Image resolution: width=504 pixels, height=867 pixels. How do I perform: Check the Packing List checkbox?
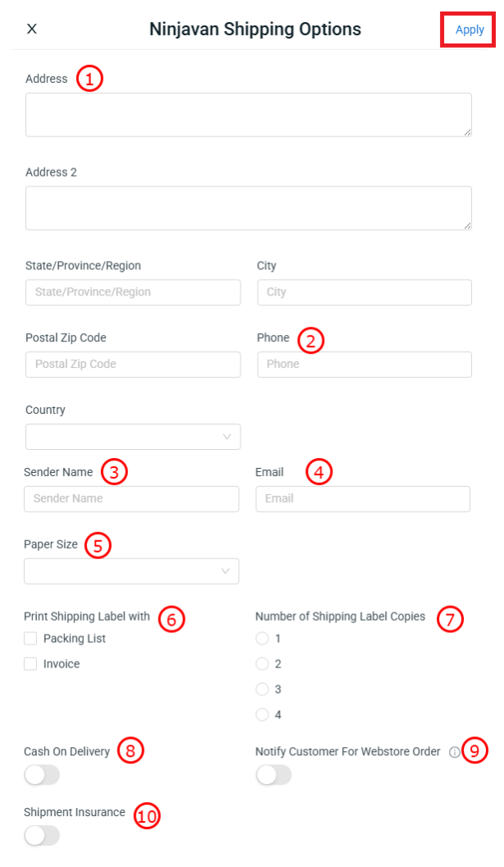tap(31, 639)
